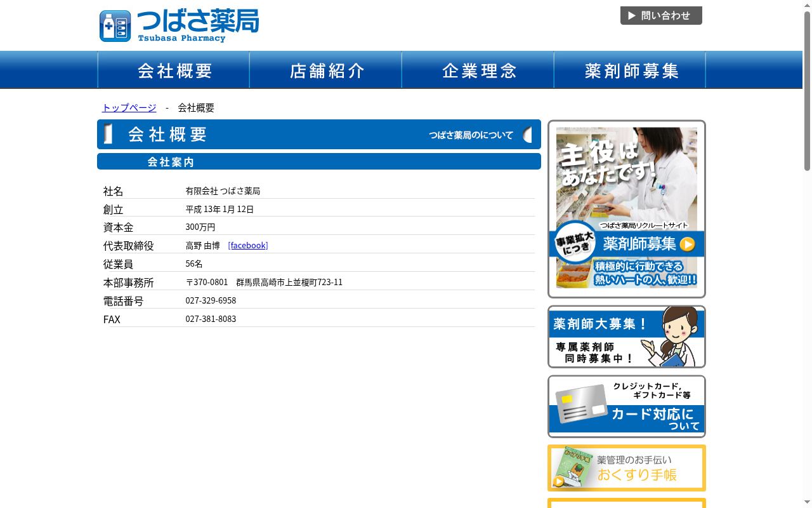Open the 問い合わせ contact button
This screenshot has height=508, width=812.
(x=661, y=16)
